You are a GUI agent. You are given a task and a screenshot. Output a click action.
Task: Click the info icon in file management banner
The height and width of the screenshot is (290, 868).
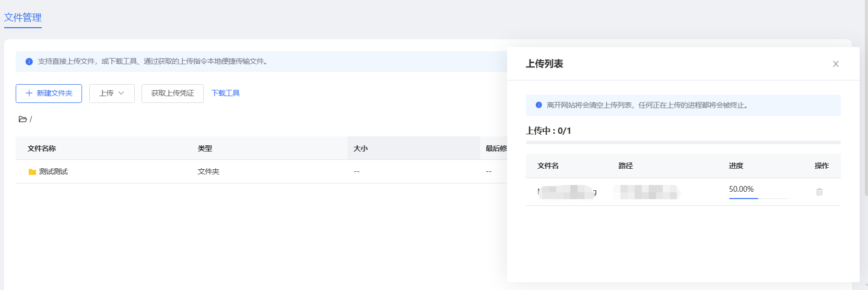29,62
